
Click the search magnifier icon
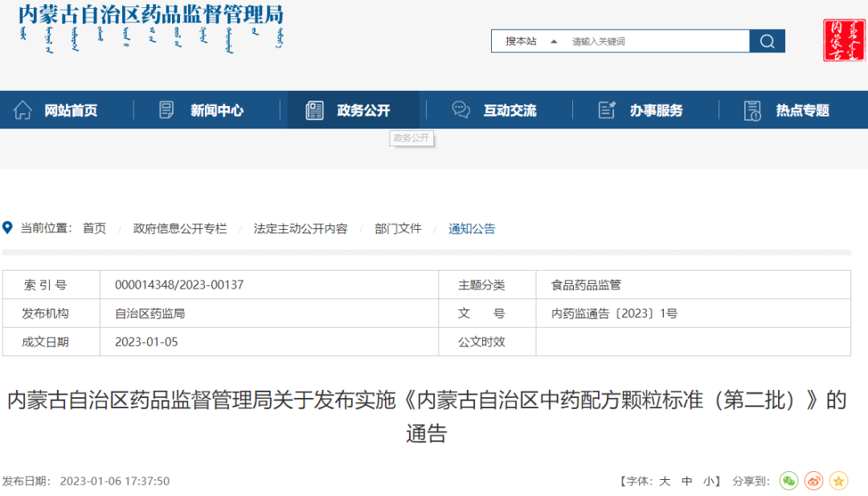pyautogui.click(x=766, y=40)
